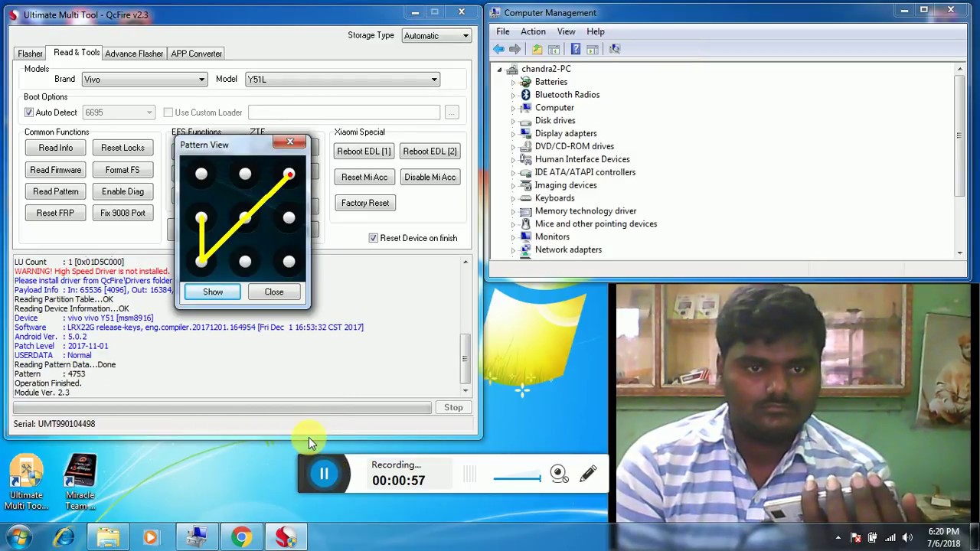Click Reset FRP button
This screenshot has height=551, width=980.
point(56,213)
